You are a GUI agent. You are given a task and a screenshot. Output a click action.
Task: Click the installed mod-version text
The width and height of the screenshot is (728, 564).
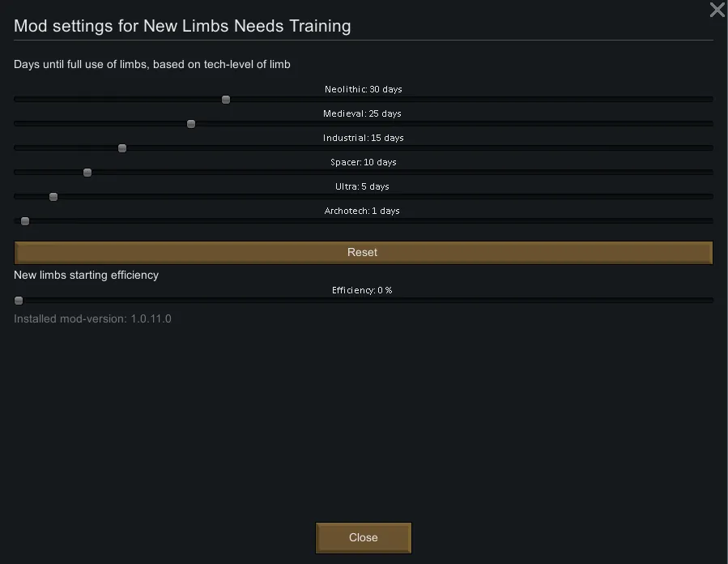(92, 318)
